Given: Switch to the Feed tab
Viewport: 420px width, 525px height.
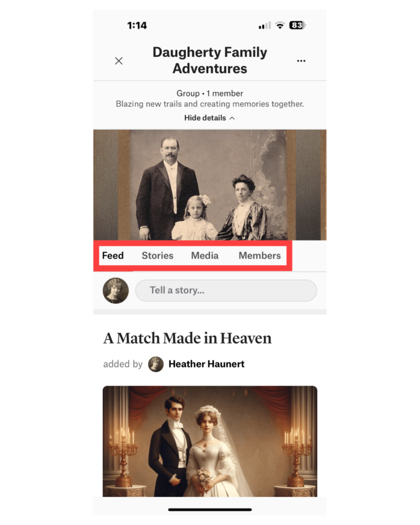Looking at the screenshot, I should pos(113,256).
